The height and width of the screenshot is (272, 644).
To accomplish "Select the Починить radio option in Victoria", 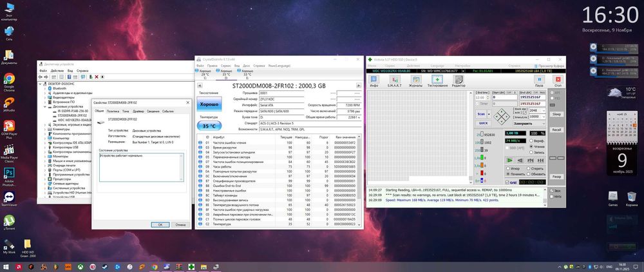I will pos(515,174).
